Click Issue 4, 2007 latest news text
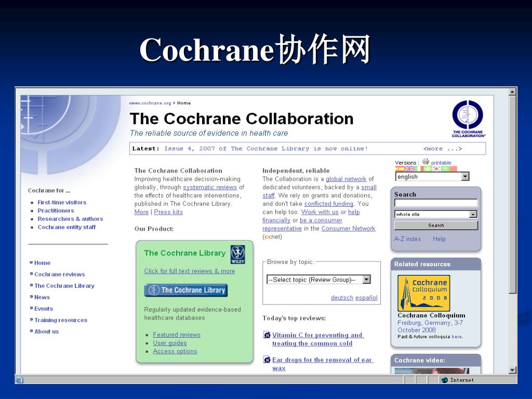The height and width of the screenshot is (399, 532). [265, 149]
